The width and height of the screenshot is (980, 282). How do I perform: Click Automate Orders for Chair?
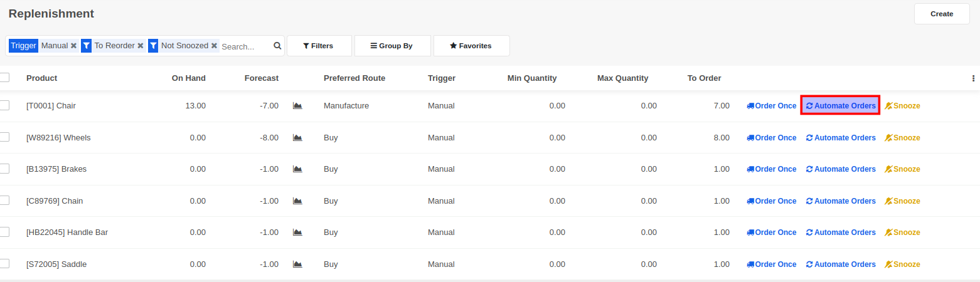tap(840, 106)
